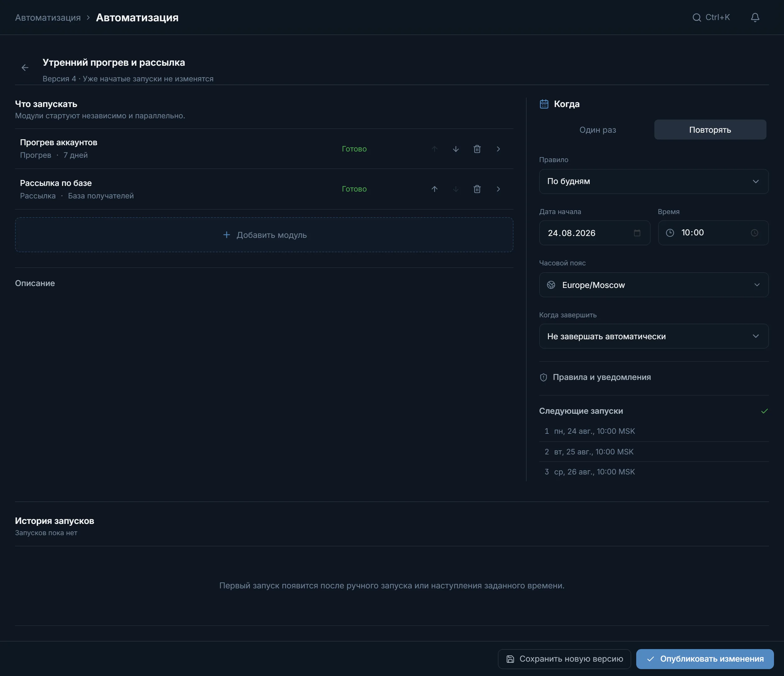This screenshot has height=676, width=784.
Task: Delete the Рассылка по базе module
Action: [x=477, y=189]
